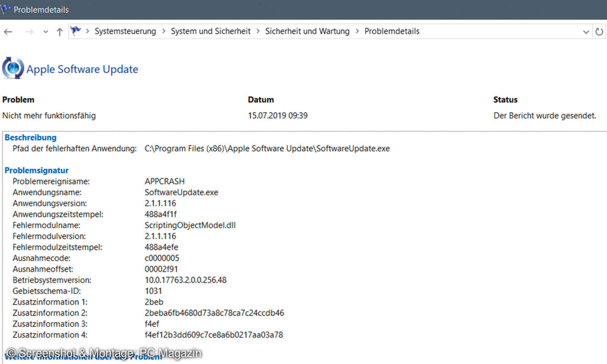The image size is (607, 364).
Task: Expand the chevron after Sicherheit und Wartung
Action: pyautogui.click(x=357, y=31)
